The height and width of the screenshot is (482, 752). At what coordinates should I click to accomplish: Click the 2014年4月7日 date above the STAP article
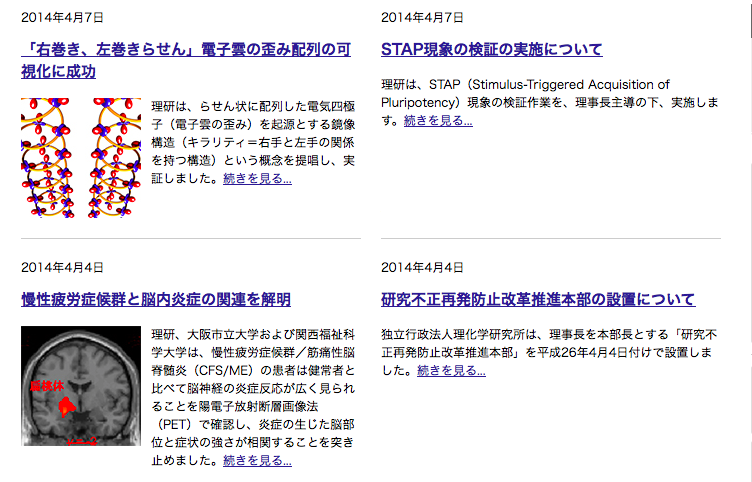[x=422, y=18]
